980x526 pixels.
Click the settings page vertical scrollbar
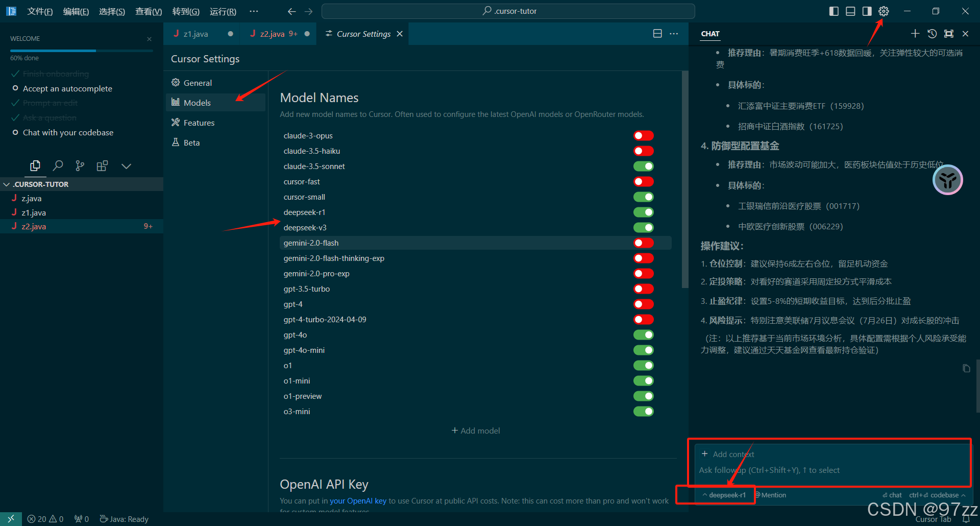pos(685,179)
